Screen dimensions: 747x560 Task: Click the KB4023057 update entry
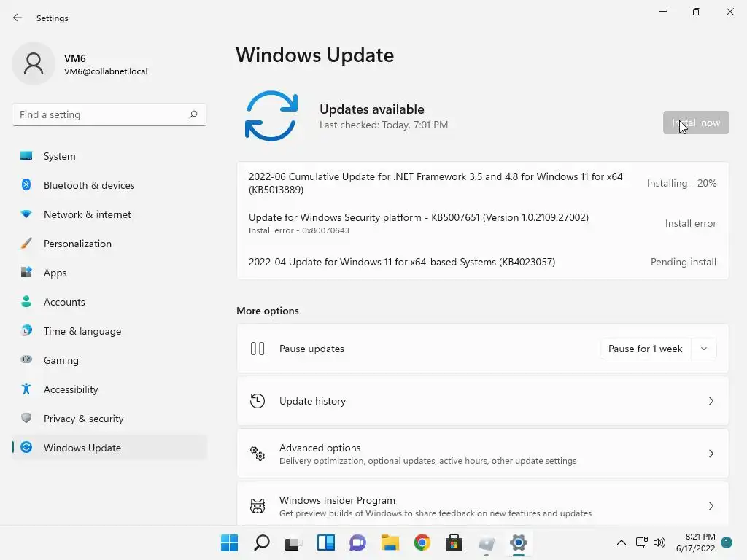tap(483, 262)
